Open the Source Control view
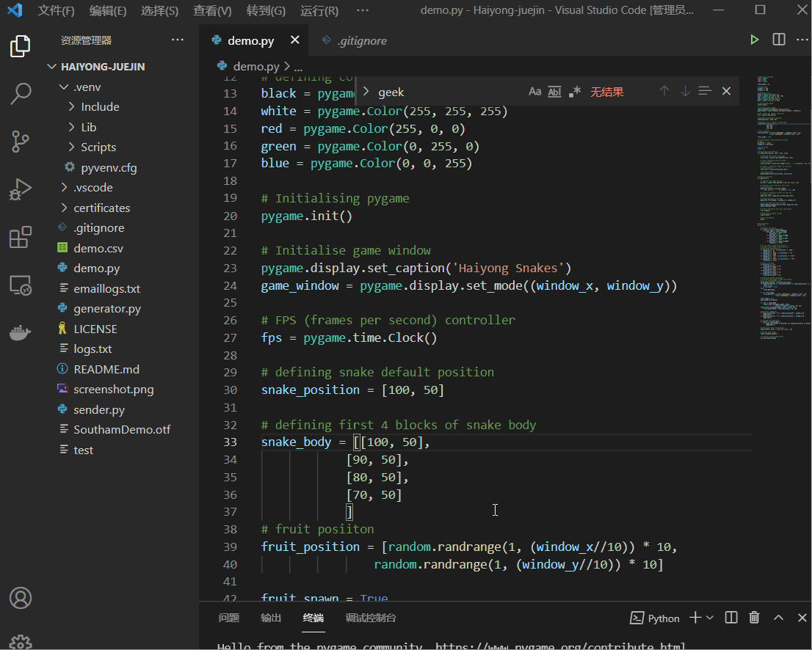812x650 pixels. pyautogui.click(x=21, y=142)
